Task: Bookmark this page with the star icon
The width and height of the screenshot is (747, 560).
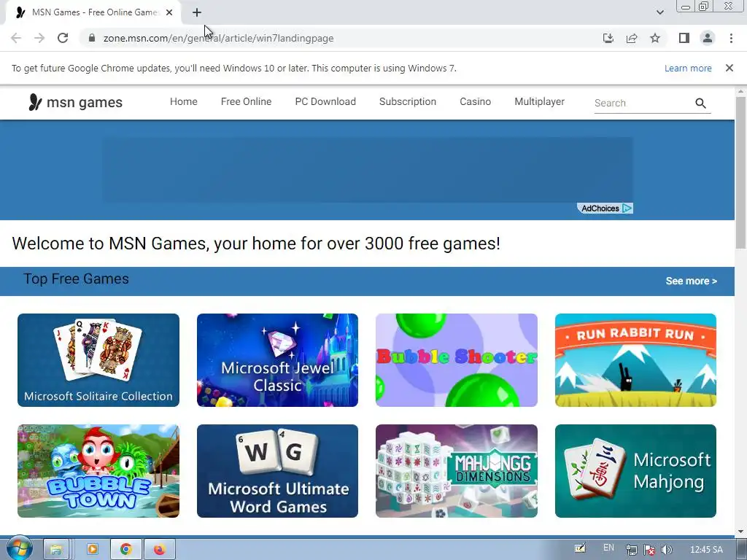Action: coord(655,38)
